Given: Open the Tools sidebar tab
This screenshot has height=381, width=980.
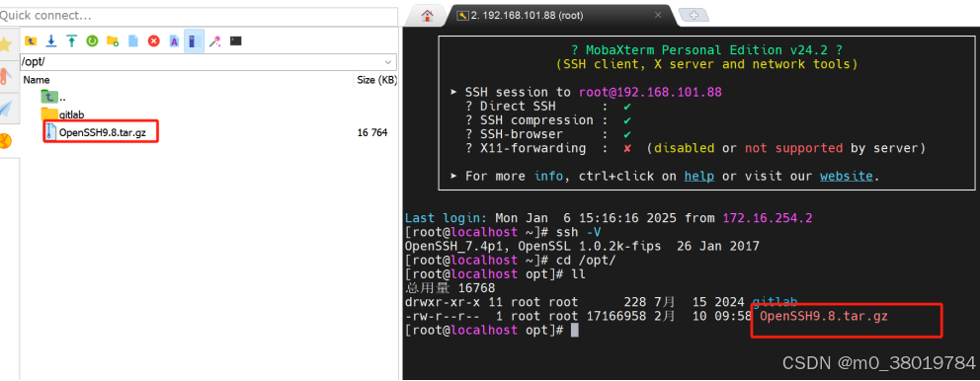Looking at the screenshot, I should [x=6, y=76].
